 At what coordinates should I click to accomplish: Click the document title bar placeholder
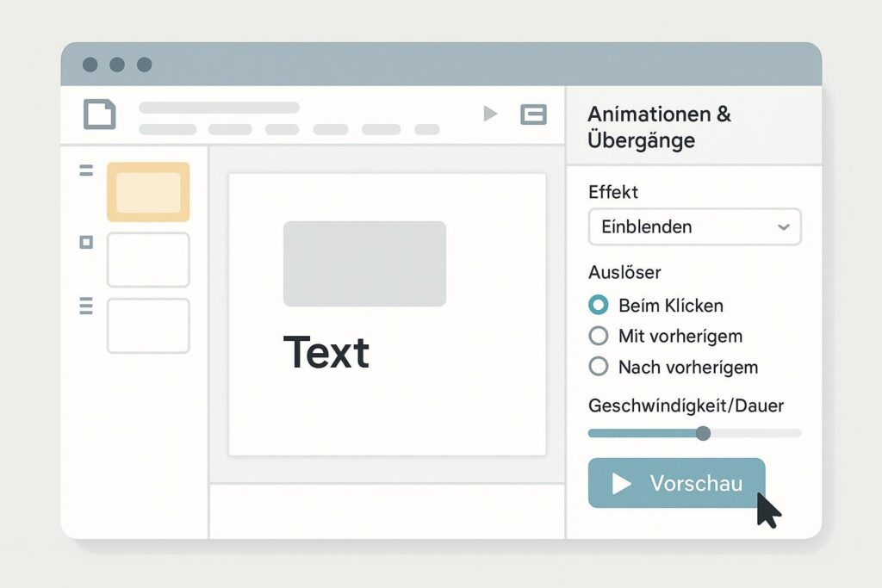[x=219, y=108]
